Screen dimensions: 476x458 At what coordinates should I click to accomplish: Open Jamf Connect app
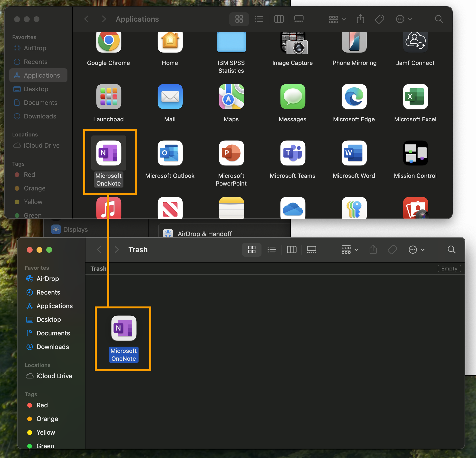click(x=415, y=42)
